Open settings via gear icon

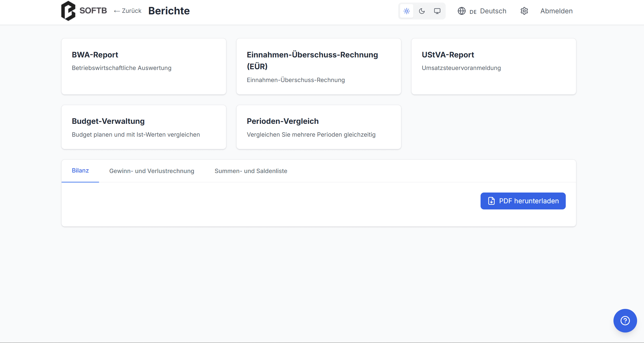524,11
